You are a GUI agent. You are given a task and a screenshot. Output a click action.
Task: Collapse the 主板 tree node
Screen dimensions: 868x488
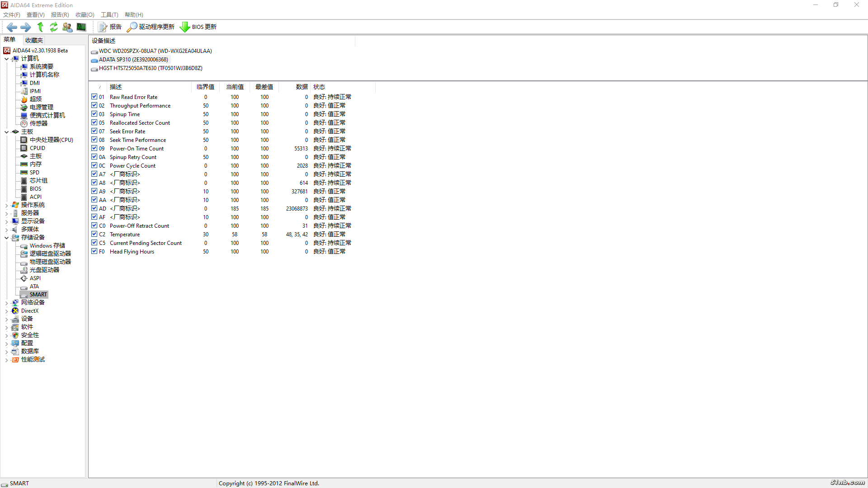6,132
